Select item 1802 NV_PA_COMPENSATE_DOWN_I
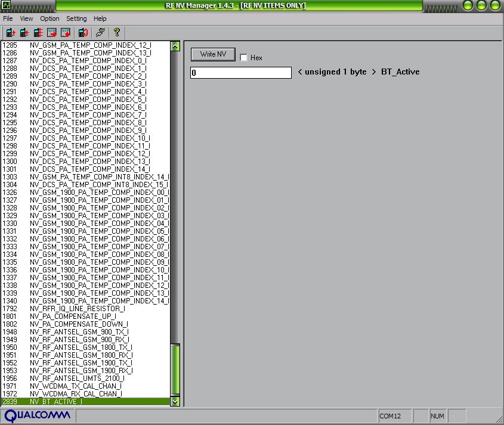 pyautogui.click(x=85, y=324)
